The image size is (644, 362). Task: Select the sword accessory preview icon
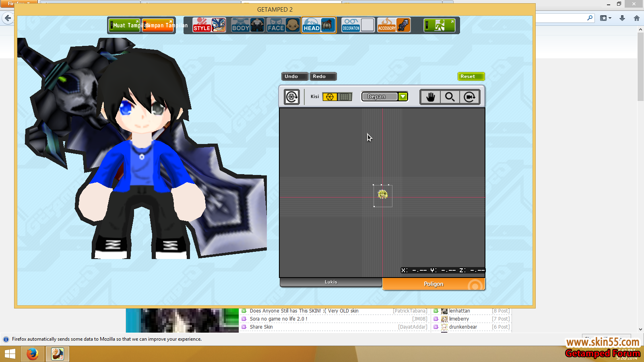tap(403, 25)
